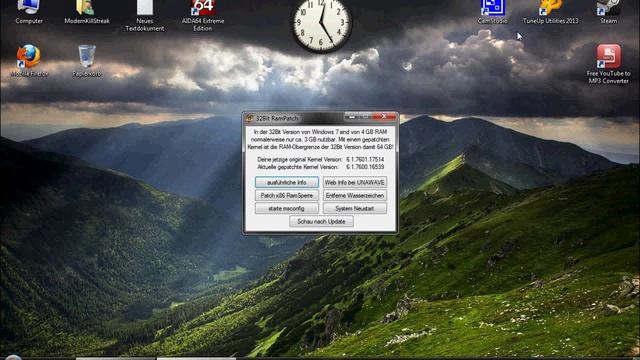640x360 pixels.
Task: Click the 32Bit RamPatch title bar icon
Action: [x=249, y=118]
